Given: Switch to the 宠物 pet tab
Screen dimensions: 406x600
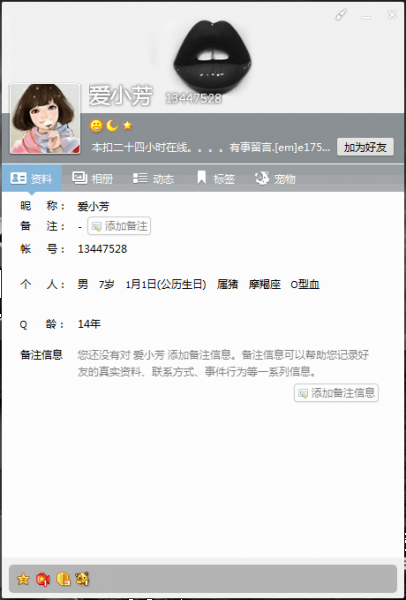Looking at the screenshot, I should [275, 178].
